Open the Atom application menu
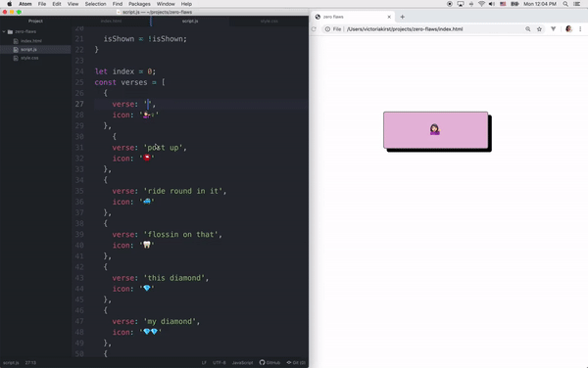Viewport: 588px width, 368px height. [25, 4]
